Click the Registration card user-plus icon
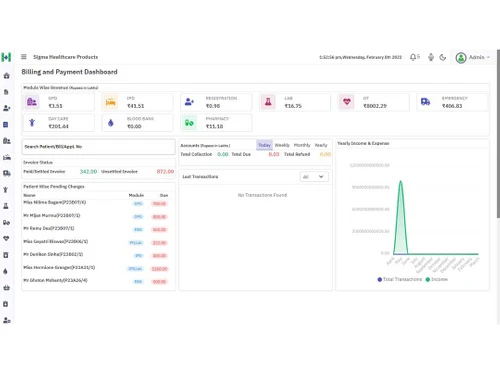 [189, 102]
